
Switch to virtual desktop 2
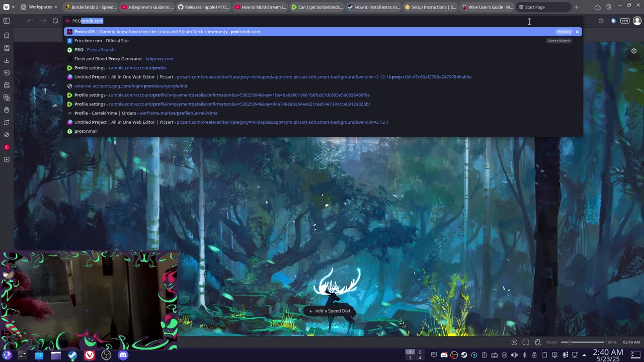click(420, 352)
